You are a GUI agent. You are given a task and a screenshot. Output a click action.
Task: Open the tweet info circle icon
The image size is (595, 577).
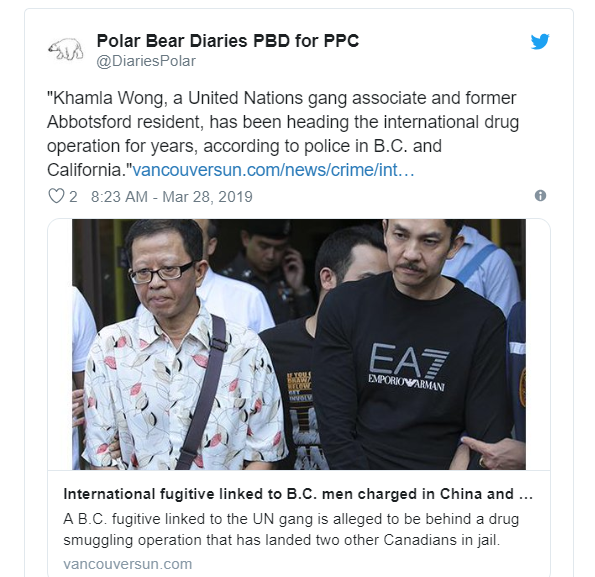click(x=540, y=196)
